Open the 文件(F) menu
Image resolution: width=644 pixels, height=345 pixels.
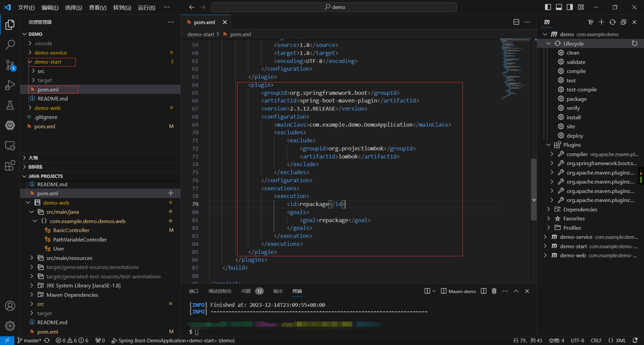[26, 7]
